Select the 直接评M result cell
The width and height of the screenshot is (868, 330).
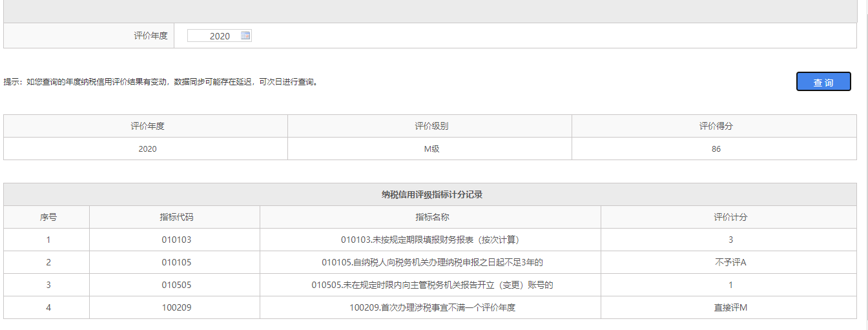(x=730, y=307)
